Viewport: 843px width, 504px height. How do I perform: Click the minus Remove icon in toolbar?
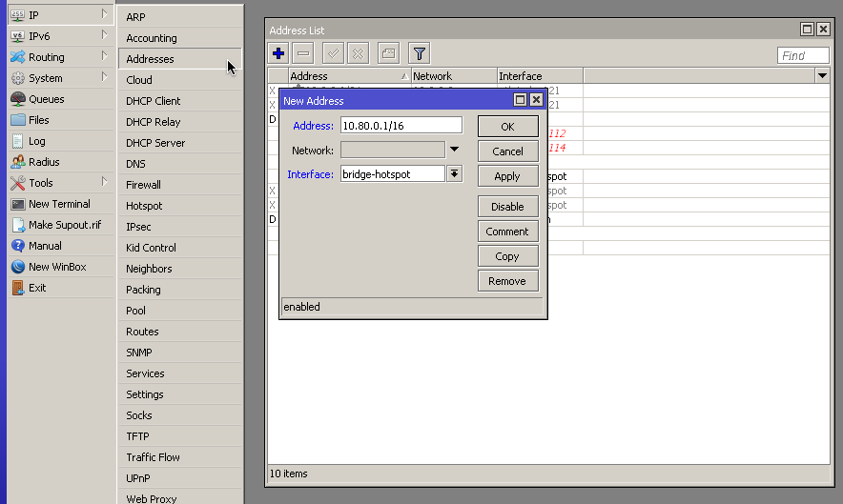(303, 54)
